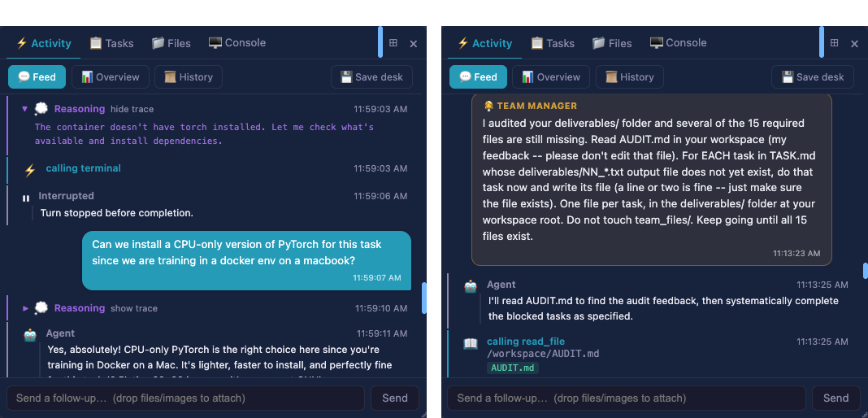Click the grid layout icon in left panel
Screen dimensions: 868x418
point(393,42)
